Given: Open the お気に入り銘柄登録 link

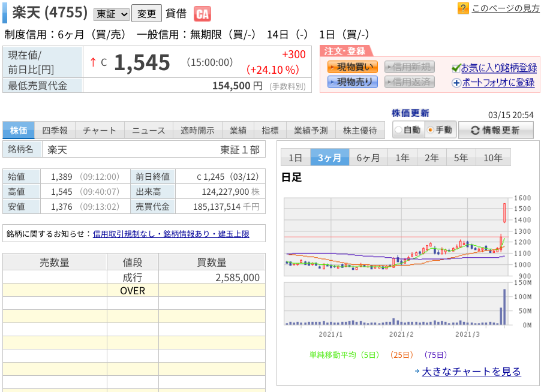Looking at the screenshot, I should [x=499, y=68].
